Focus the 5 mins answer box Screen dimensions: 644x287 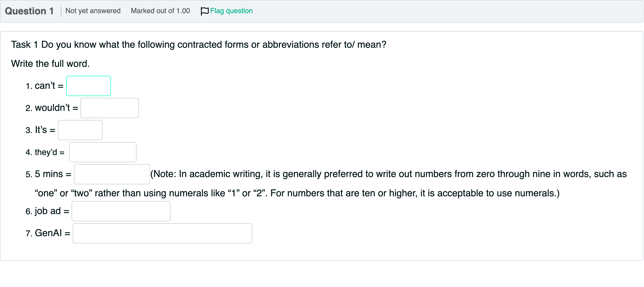click(112, 174)
